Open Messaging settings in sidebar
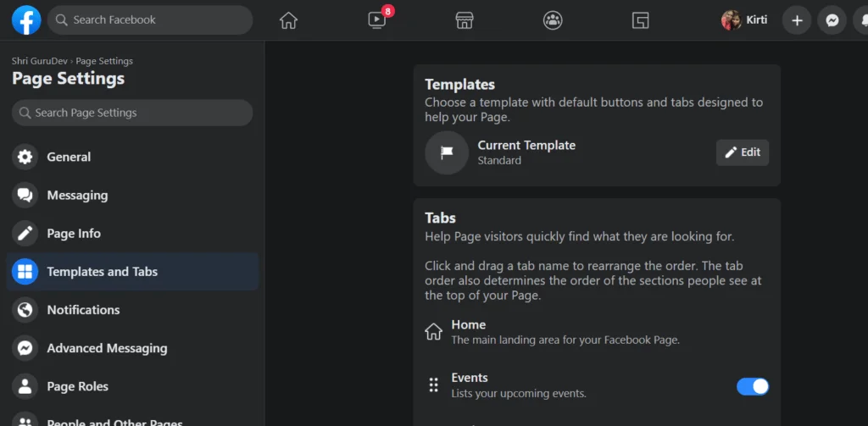The image size is (868, 426). [77, 195]
